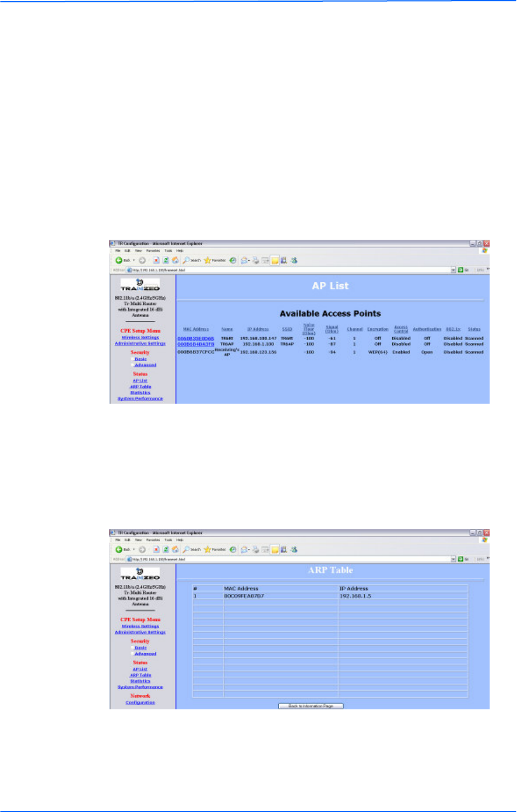
Task: Click Go arrow in AP List window address bar
Action: pyautogui.click(x=460, y=270)
